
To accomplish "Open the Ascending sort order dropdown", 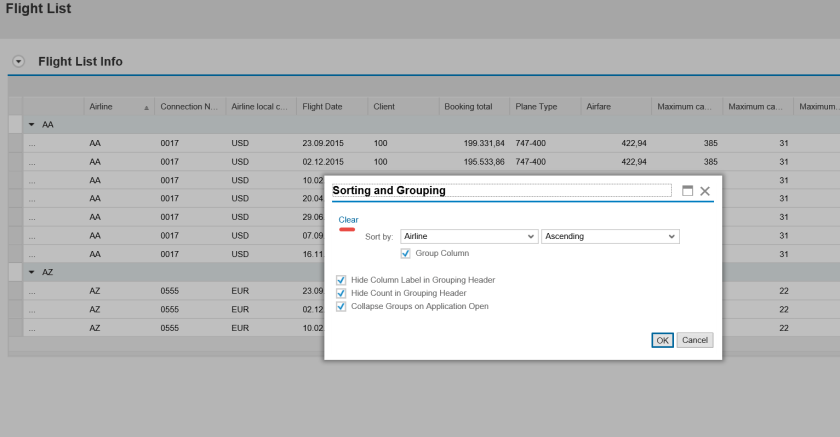I will pos(672,237).
